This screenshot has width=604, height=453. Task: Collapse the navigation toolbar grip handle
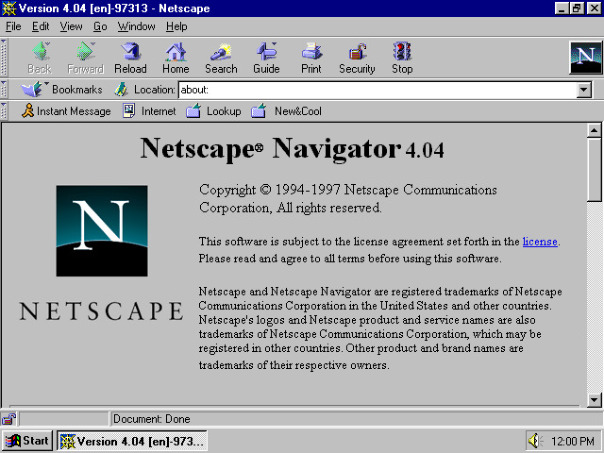click(x=3, y=58)
